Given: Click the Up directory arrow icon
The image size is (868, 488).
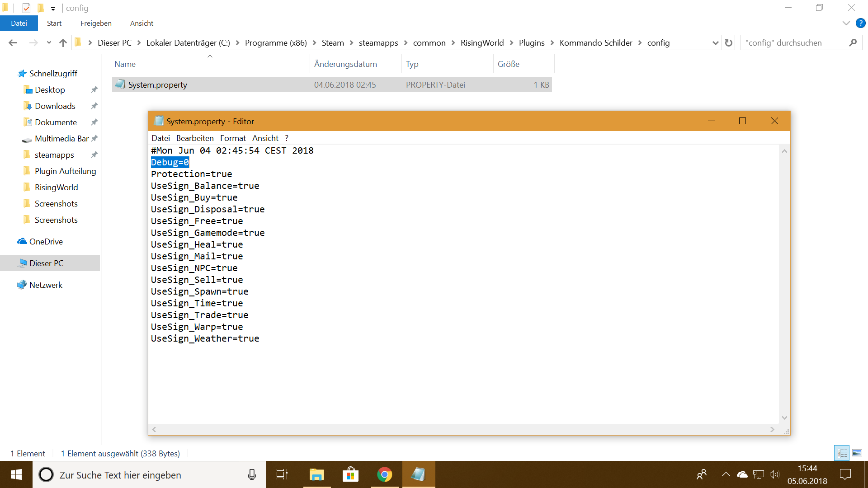Looking at the screenshot, I should coord(63,43).
